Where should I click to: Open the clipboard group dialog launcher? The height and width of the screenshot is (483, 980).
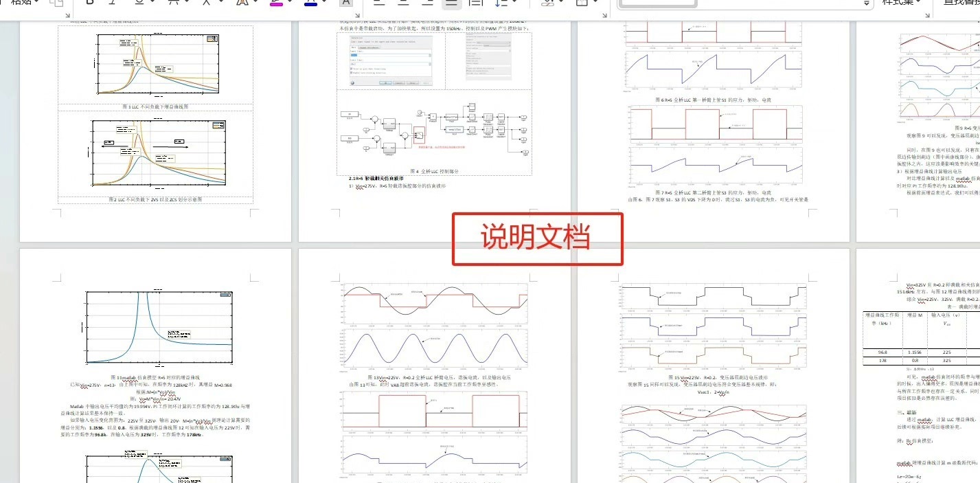[67, 15]
